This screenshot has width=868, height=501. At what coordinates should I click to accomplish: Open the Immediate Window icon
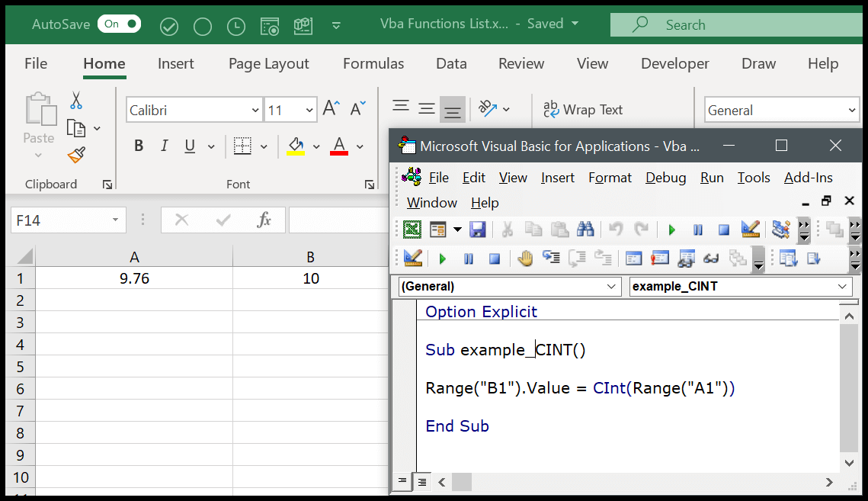pos(660,258)
